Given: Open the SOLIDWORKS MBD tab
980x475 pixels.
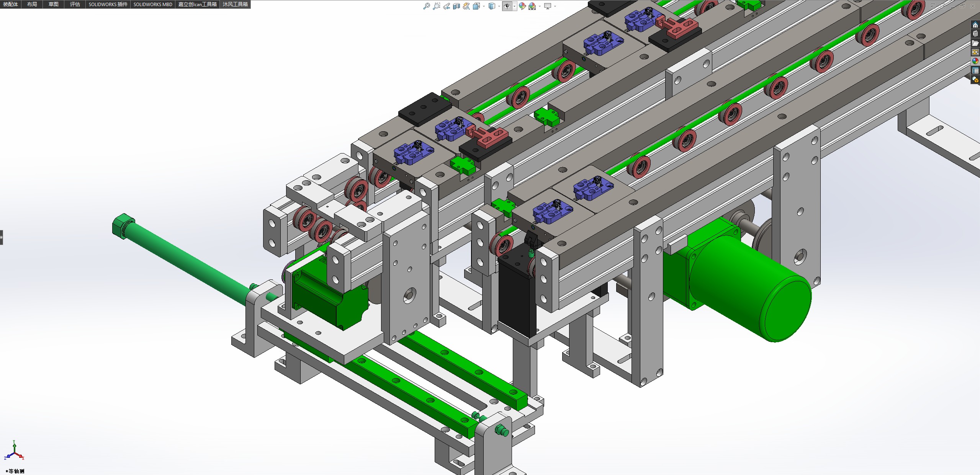Looking at the screenshot, I should coord(153,4).
